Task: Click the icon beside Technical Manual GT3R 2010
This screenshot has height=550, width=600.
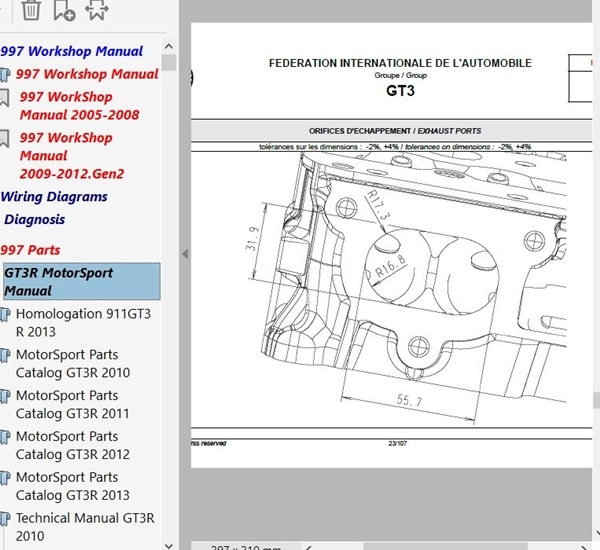Action: point(5,519)
